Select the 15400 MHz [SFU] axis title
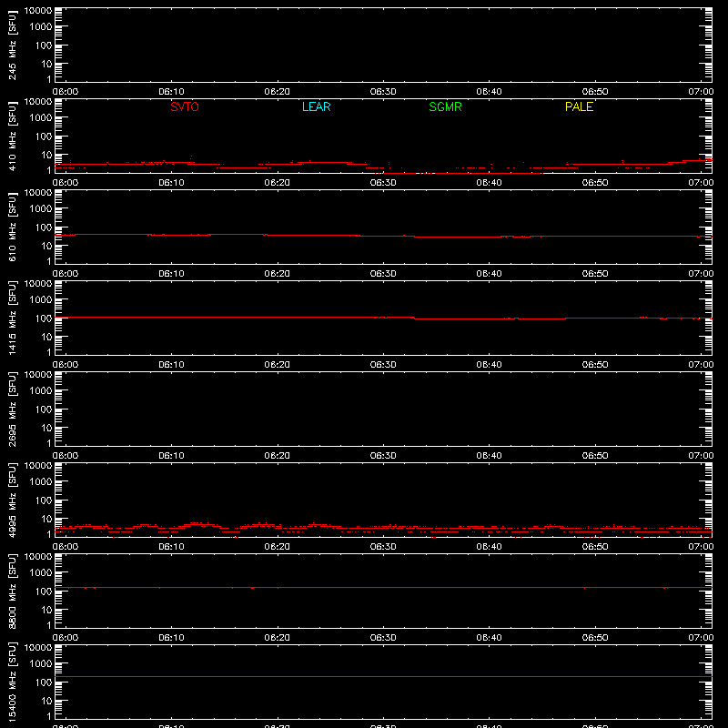The image size is (728, 728). 12,682
